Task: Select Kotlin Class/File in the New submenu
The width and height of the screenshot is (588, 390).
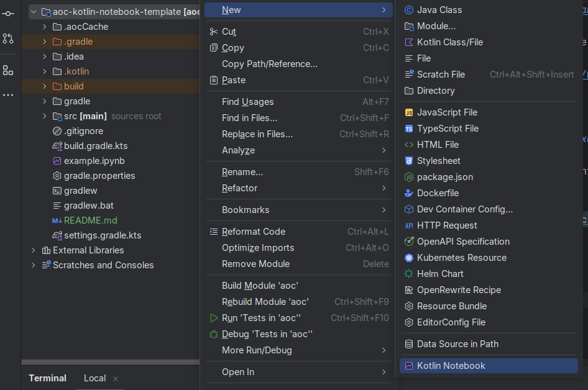Action: pos(449,42)
